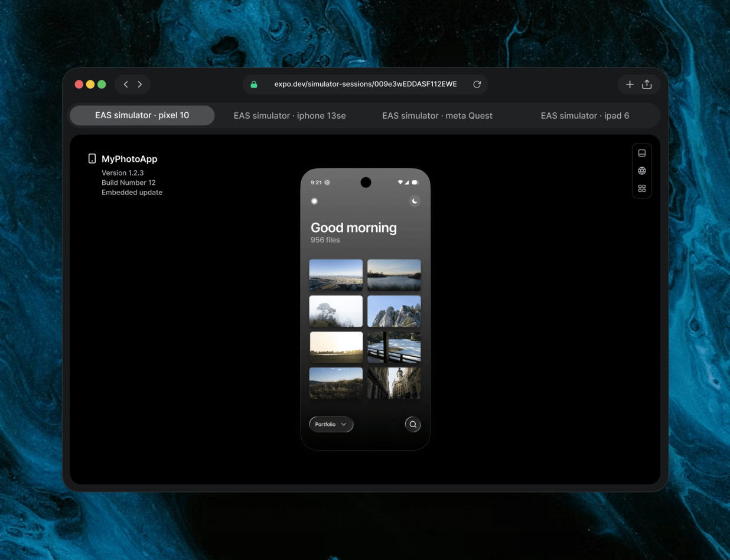Click the Build Number 12 text
This screenshot has height=560, width=730.
pyautogui.click(x=129, y=183)
